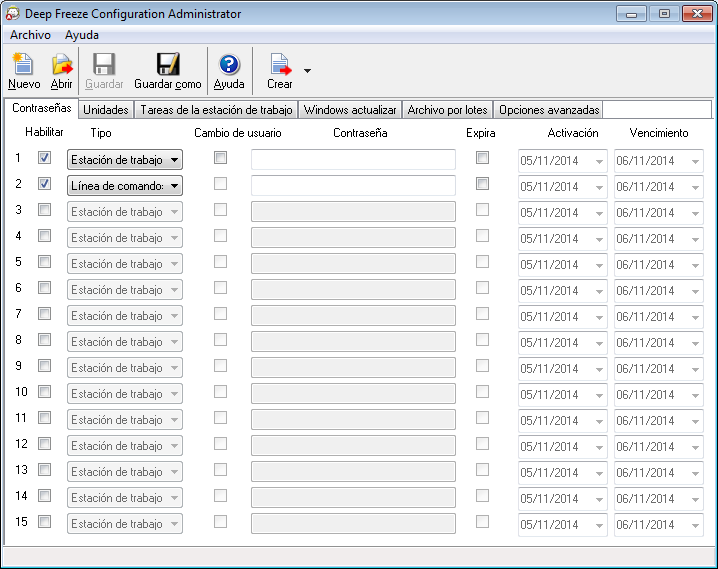
Task: Open Ayuda help question-mark icon
Action: click(229, 66)
